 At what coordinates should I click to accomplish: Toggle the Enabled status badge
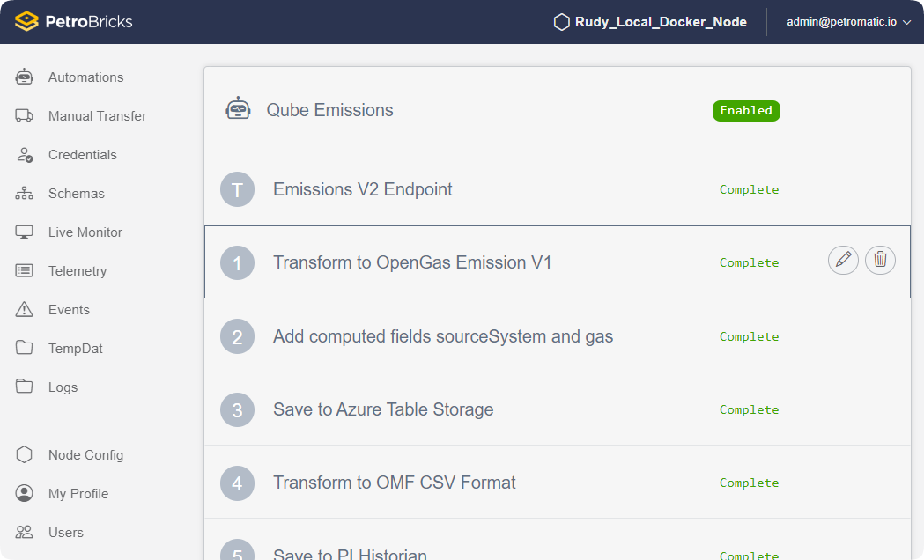(746, 111)
